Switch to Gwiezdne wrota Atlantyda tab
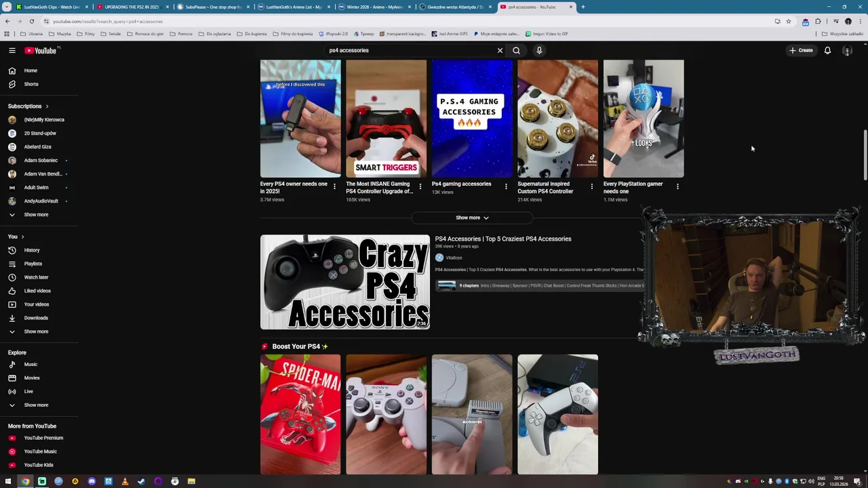 click(x=455, y=7)
